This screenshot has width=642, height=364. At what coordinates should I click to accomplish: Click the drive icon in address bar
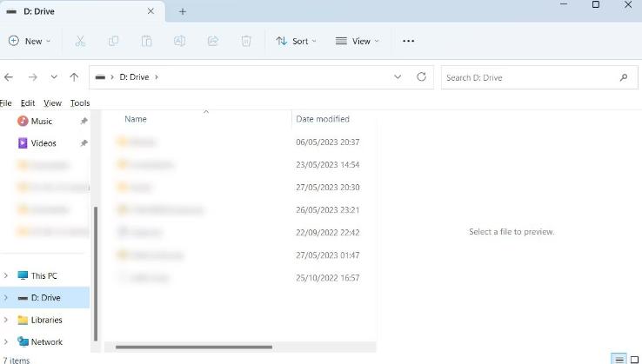pos(100,77)
